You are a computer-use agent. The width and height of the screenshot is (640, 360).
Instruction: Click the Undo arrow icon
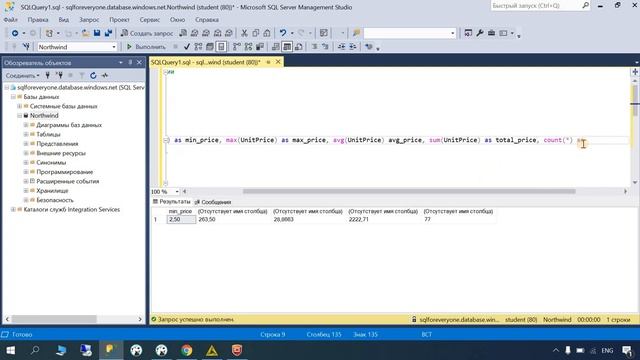(283, 33)
